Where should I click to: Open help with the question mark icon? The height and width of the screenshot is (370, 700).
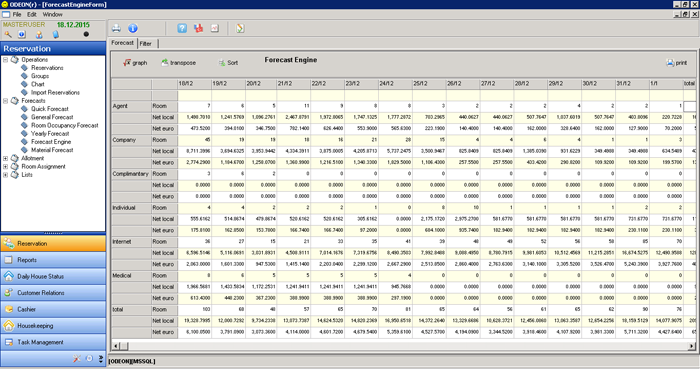pos(182,29)
